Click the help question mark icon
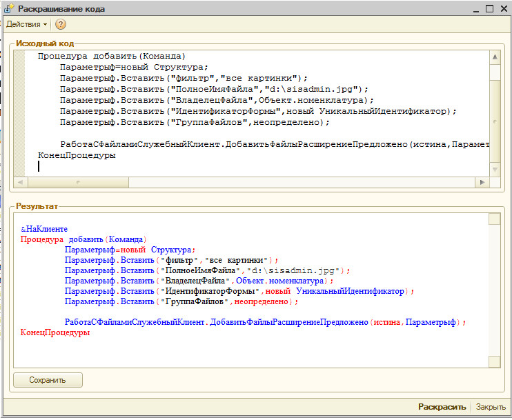Viewport: 512px width, 420px height. tap(61, 24)
